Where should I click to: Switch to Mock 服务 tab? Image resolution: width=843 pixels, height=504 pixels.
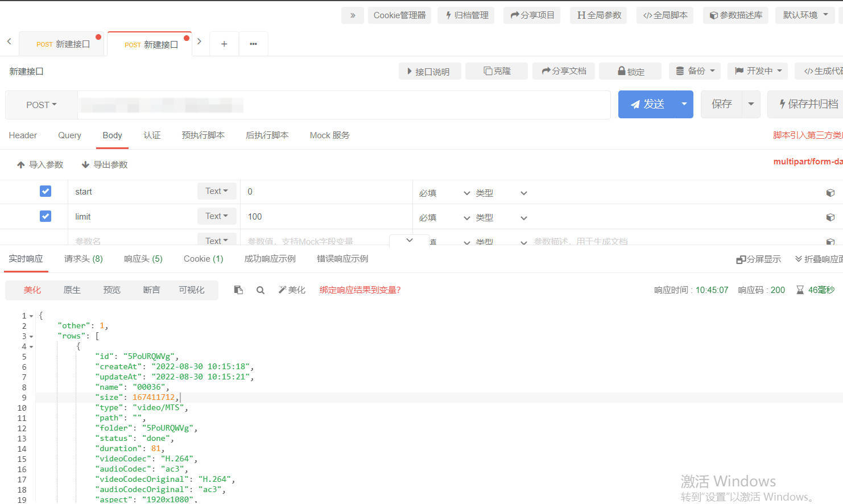(330, 135)
